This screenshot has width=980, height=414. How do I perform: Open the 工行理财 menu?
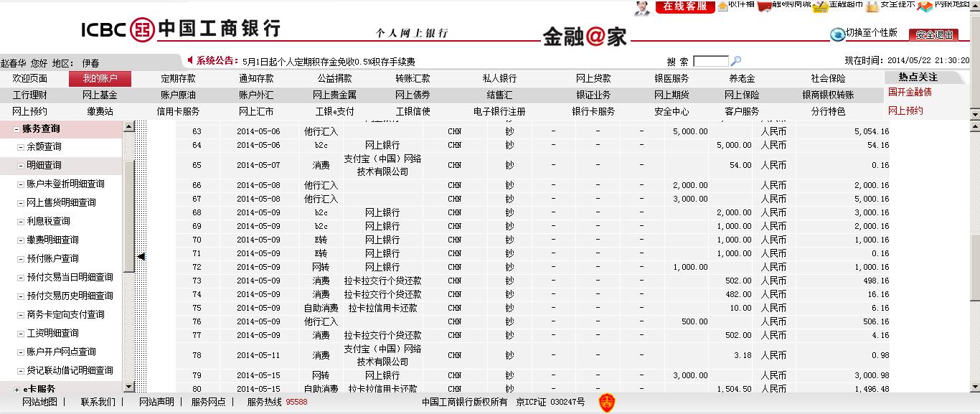pyautogui.click(x=30, y=95)
